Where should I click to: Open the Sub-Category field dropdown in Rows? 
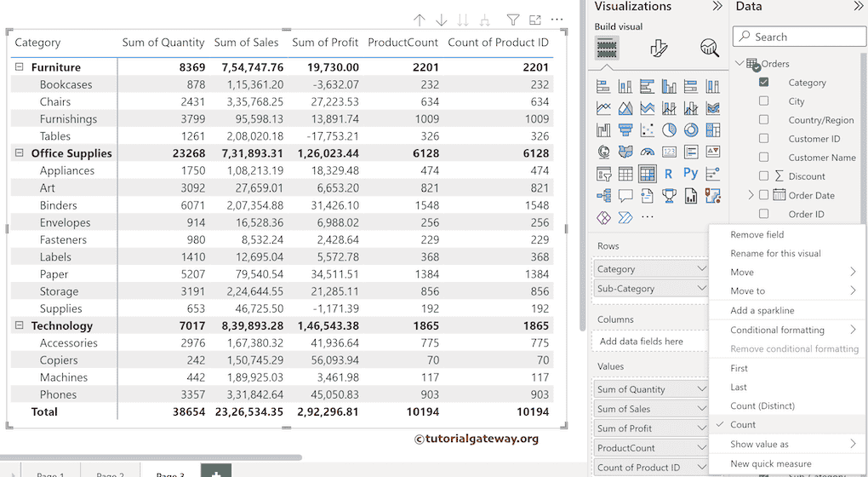tap(701, 288)
